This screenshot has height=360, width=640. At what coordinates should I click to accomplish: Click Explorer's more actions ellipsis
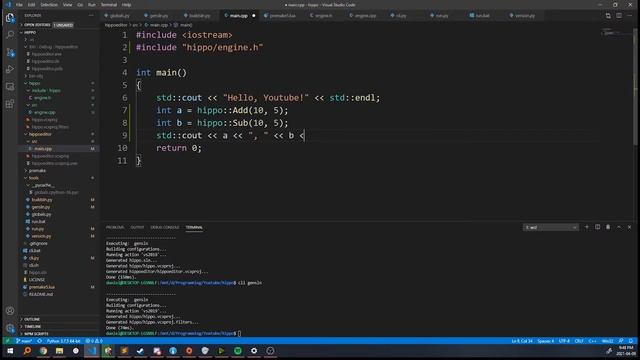pos(91,16)
